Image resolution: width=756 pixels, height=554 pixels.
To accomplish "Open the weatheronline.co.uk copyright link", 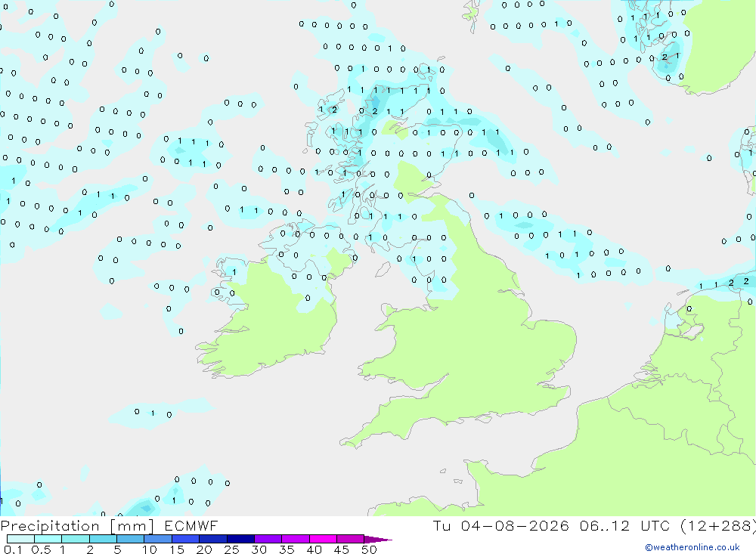I will [x=692, y=547].
